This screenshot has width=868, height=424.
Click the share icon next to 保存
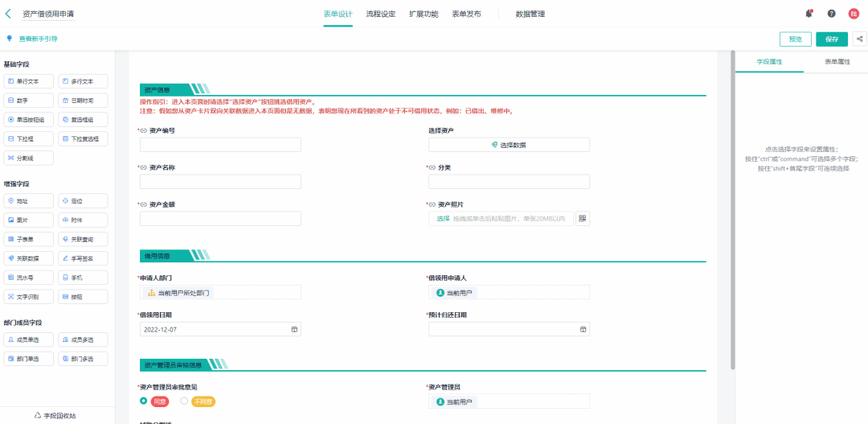(x=859, y=39)
